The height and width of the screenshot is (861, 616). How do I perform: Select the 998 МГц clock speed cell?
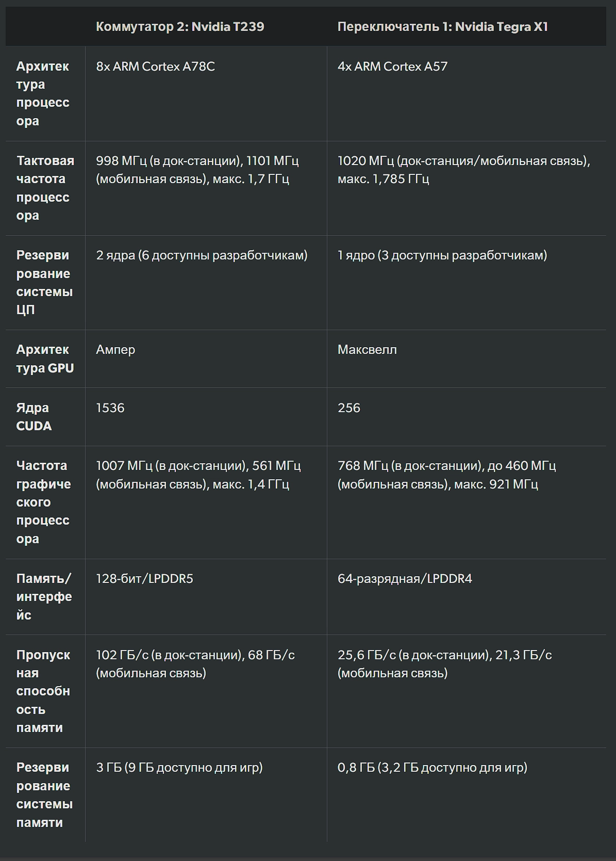[x=197, y=170]
